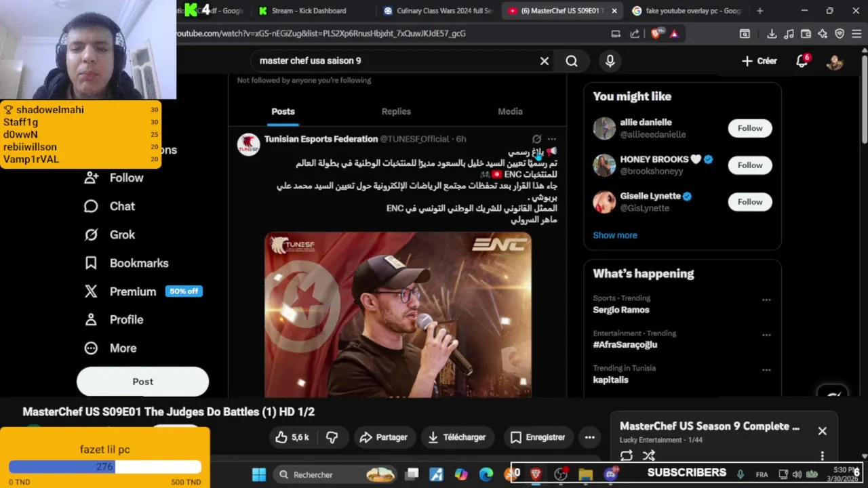
Task: Start voice search with the microphone icon
Action: [610, 61]
